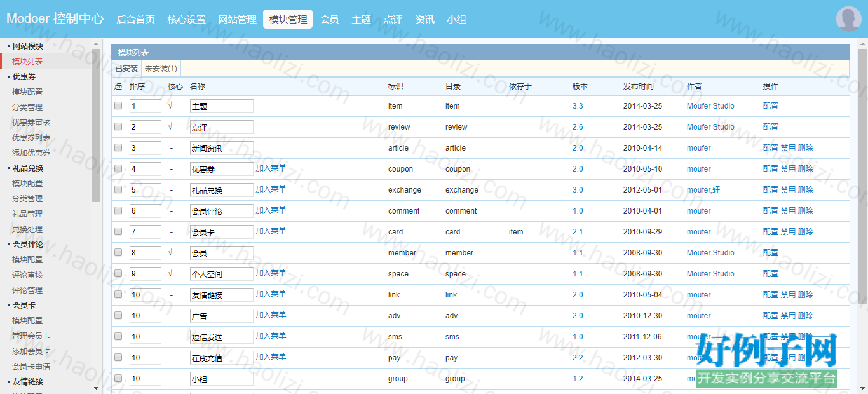Click 删除 for 会员评论 module
The image size is (868, 394).
coord(806,211)
